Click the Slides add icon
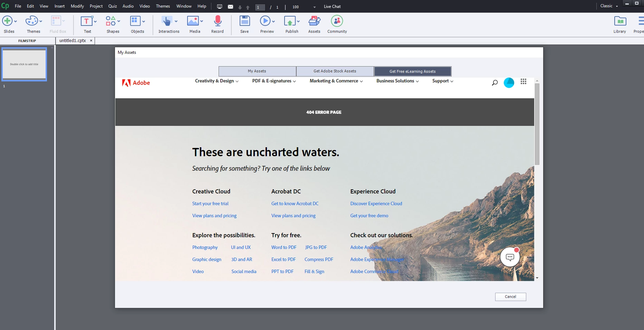Image resolution: width=644 pixels, height=330 pixels. pos(7,21)
